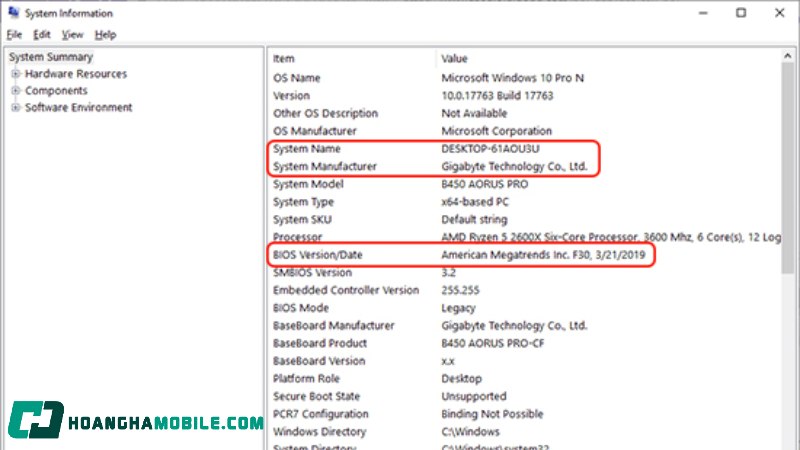Image resolution: width=800 pixels, height=450 pixels.
Task: Expand the Hardware Resources node
Action: [16, 74]
